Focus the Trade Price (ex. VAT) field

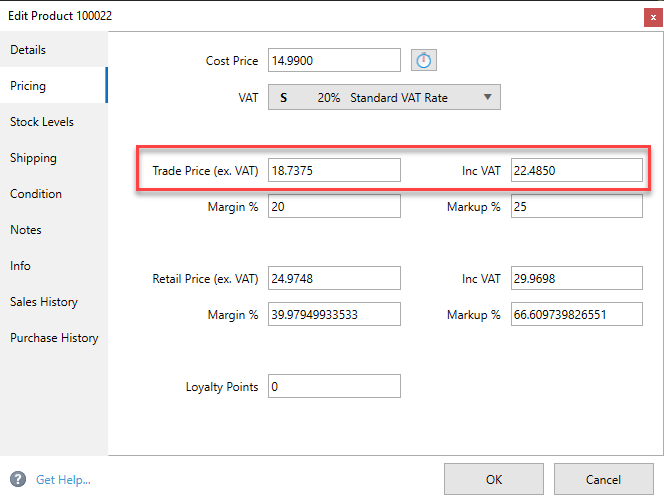pyautogui.click(x=334, y=170)
